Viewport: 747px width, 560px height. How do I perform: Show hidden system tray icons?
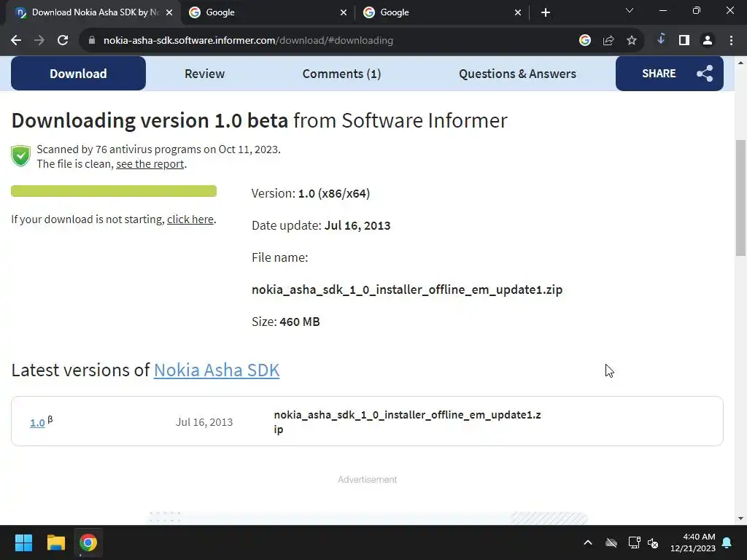pos(588,542)
